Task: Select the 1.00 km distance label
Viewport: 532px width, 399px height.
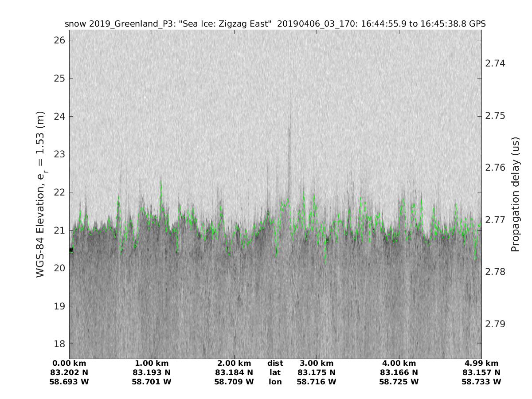Action: coord(152,364)
